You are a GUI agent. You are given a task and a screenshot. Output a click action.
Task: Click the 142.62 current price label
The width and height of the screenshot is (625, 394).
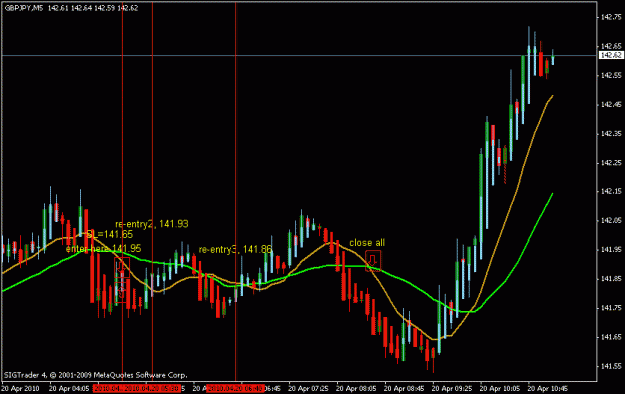(611, 55)
